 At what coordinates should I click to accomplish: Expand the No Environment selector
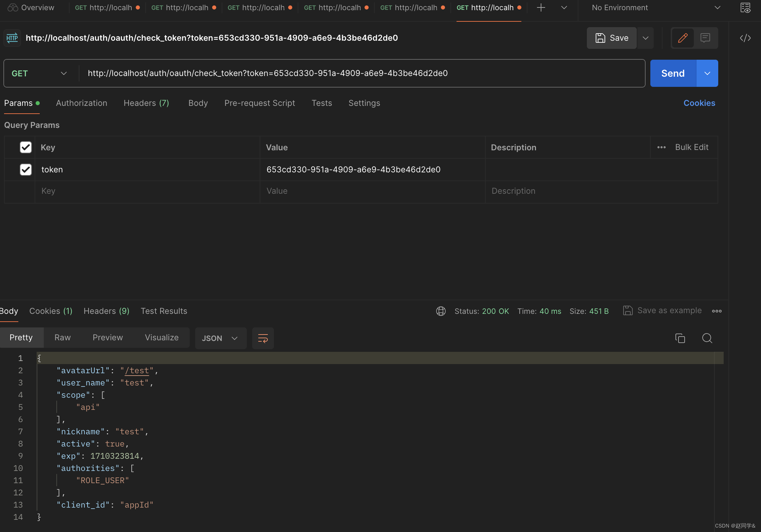point(655,7)
